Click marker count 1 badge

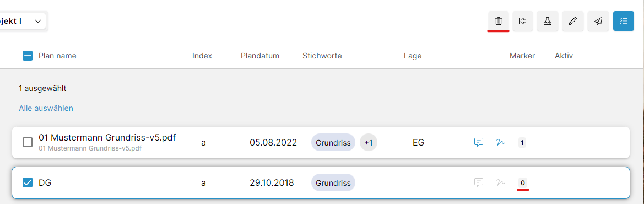coord(522,143)
